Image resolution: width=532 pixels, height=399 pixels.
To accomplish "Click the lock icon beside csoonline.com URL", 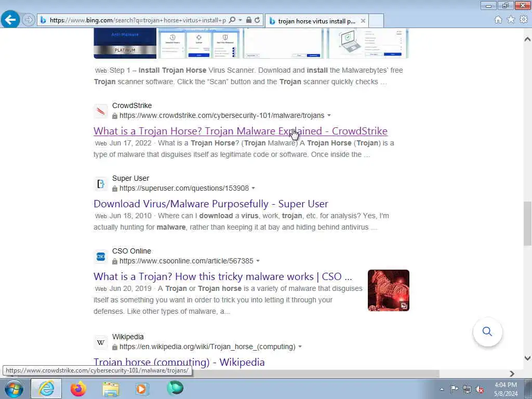I will point(115,261).
